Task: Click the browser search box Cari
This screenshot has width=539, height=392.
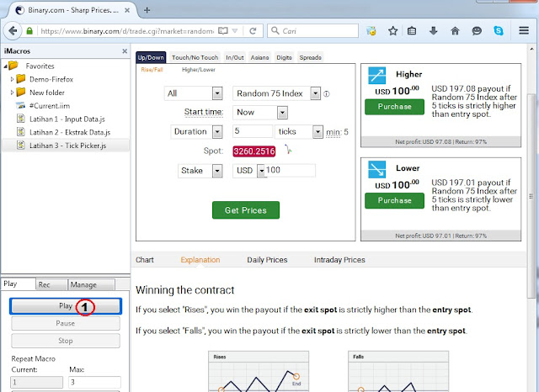Action: [312, 31]
